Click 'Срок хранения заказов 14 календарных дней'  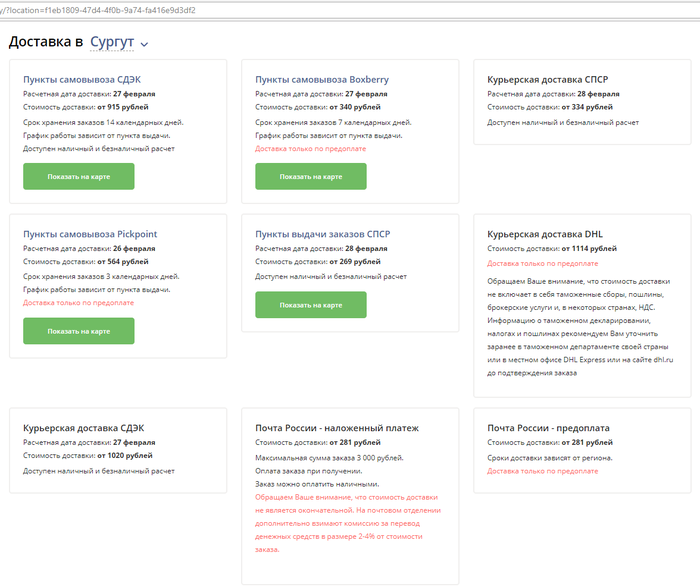103,122
